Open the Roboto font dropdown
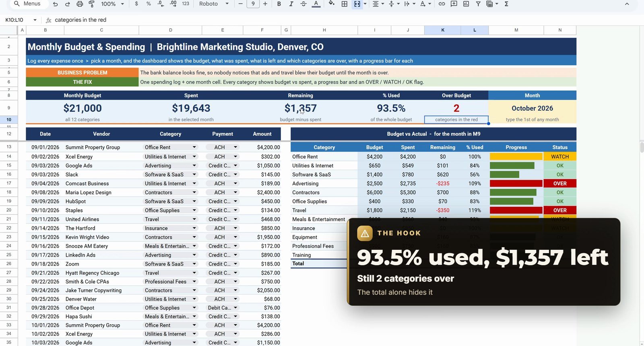Screen dimensions: 644x346 pyautogui.click(x=214, y=4)
